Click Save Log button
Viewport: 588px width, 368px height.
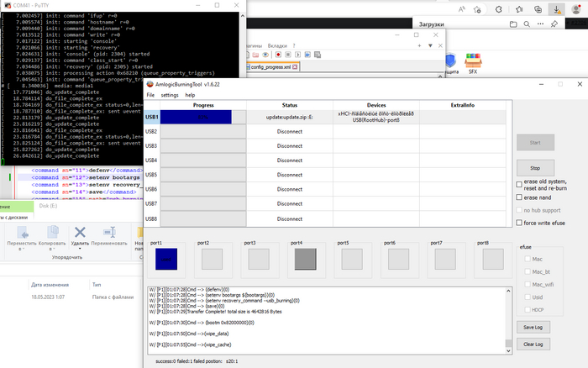pos(533,327)
